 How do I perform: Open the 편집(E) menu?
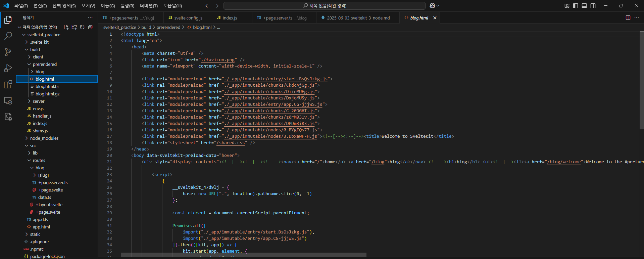pyautogui.click(x=40, y=6)
